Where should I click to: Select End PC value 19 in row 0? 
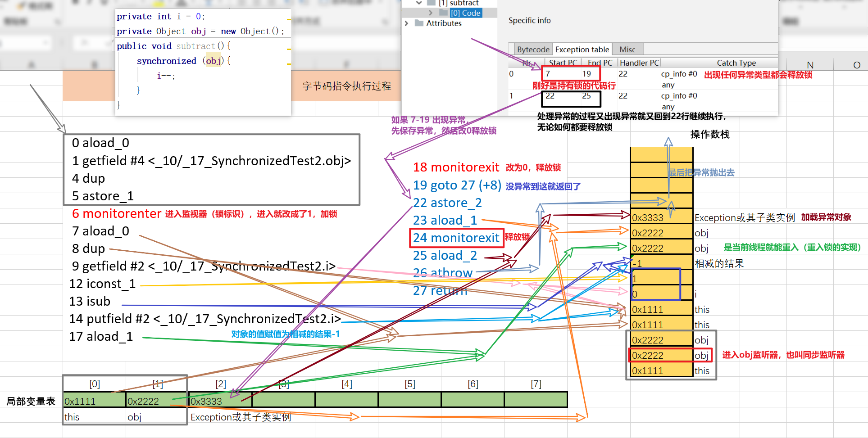click(586, 74)
